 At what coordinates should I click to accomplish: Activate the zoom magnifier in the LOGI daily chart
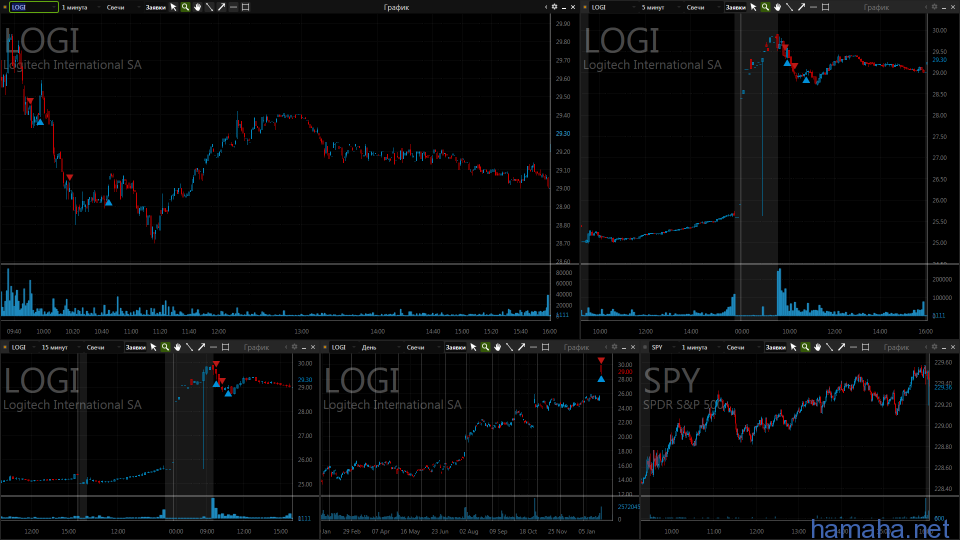click(486, 347)
